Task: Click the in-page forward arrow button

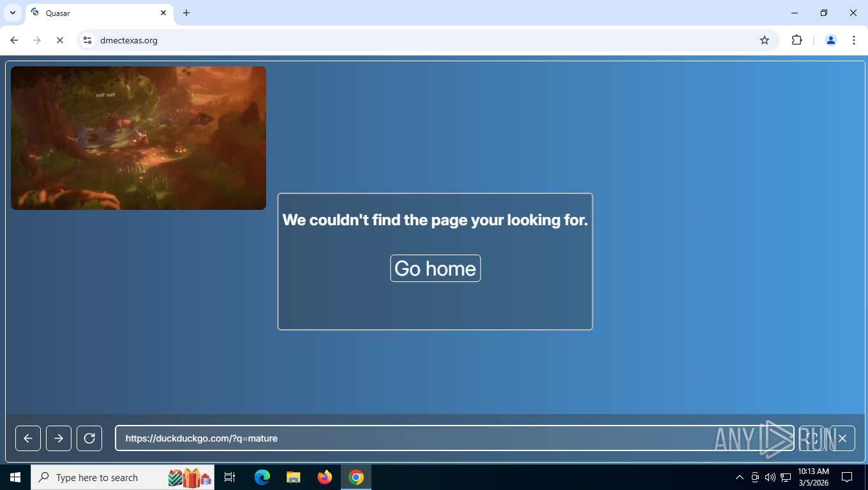Action: 59,438
